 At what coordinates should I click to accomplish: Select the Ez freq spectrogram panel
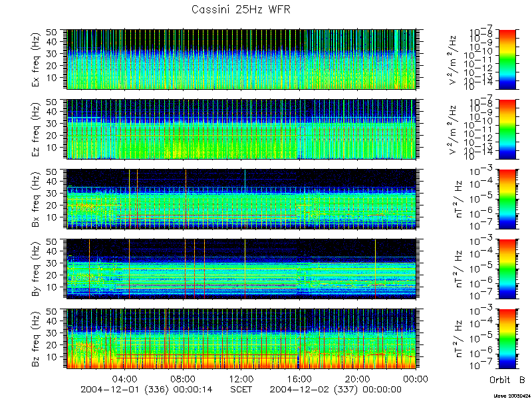tap(241, 129)
